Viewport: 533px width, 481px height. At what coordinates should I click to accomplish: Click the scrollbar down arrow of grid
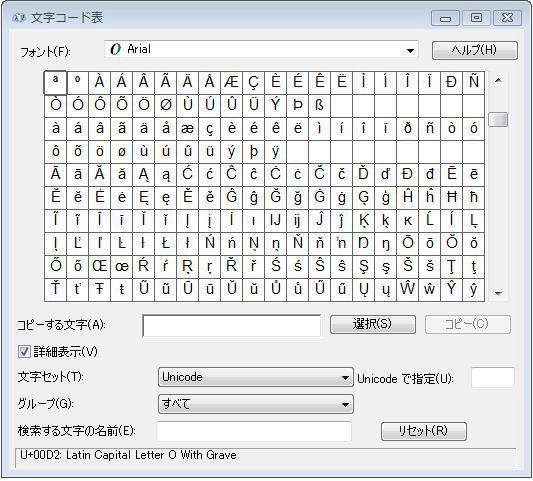498,293
